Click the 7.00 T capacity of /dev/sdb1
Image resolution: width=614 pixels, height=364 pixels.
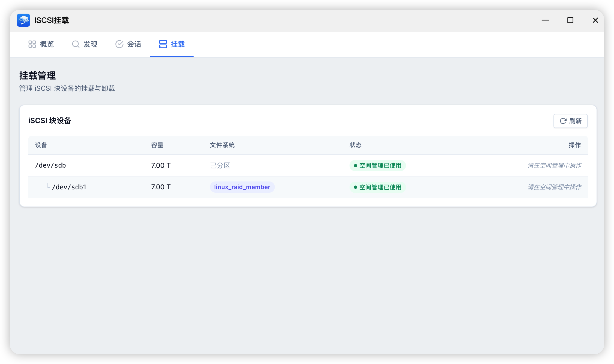161,187
